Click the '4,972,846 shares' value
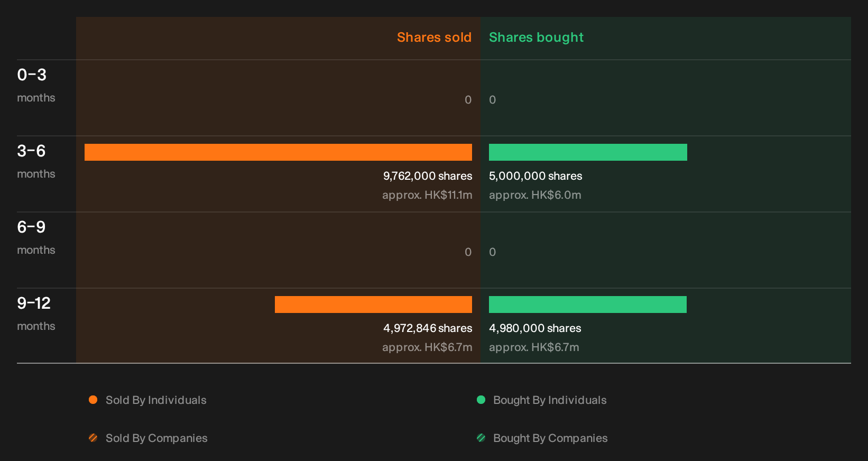This screenshot has height=461, width=868. tap(428, 328)
